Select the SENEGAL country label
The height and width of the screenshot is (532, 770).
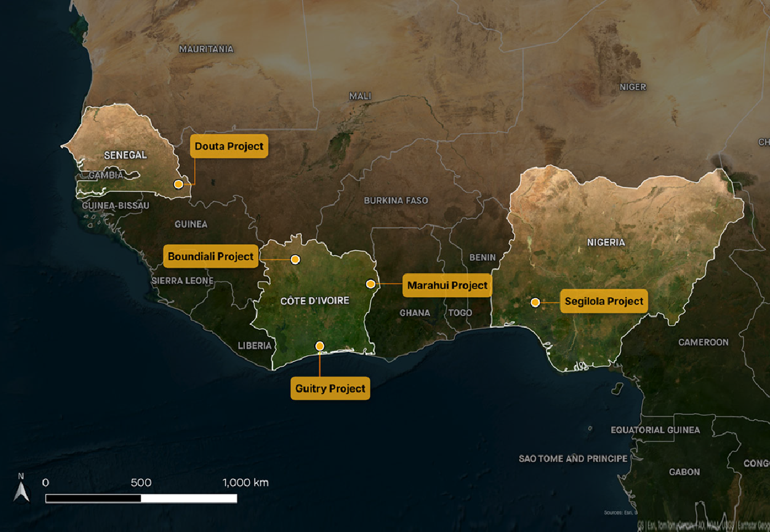tap(126, 155)
